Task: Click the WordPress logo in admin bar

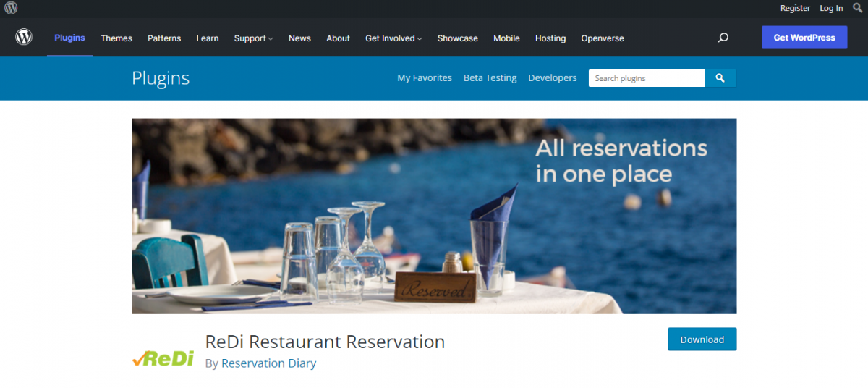Action: click(11, 9)
